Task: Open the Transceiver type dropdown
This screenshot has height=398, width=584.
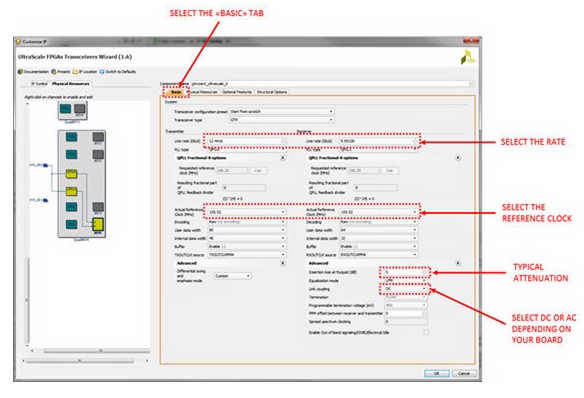Action: coord(281,120)
